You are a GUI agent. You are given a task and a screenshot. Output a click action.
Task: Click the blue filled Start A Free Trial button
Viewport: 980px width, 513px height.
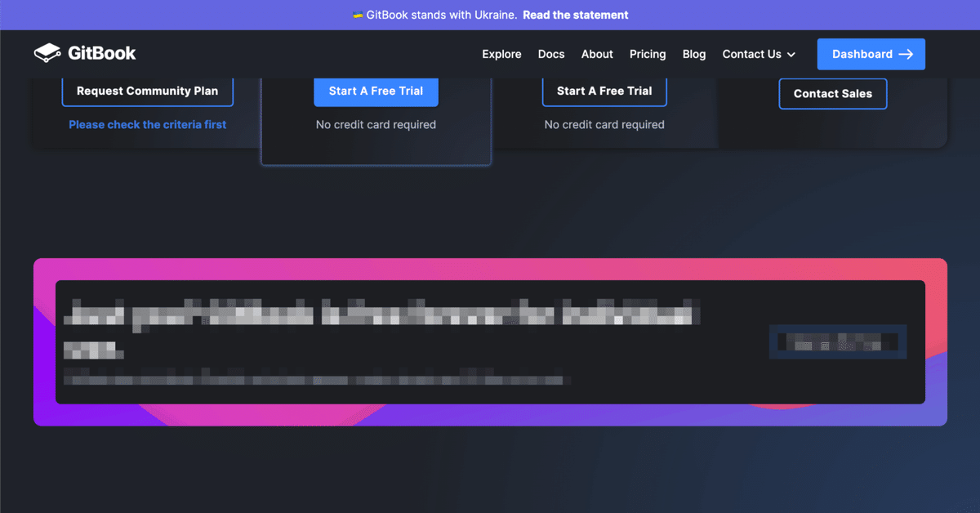[376, 91]
